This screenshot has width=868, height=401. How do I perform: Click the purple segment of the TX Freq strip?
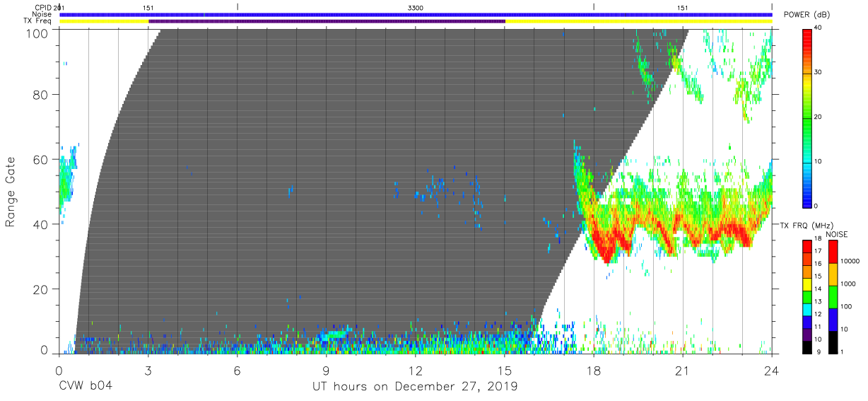pyautogui.click(x=327, y=21)
